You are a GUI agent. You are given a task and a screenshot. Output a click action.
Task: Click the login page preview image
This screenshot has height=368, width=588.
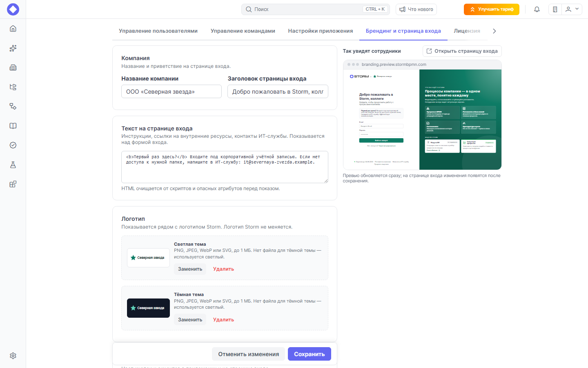point(422,119)
